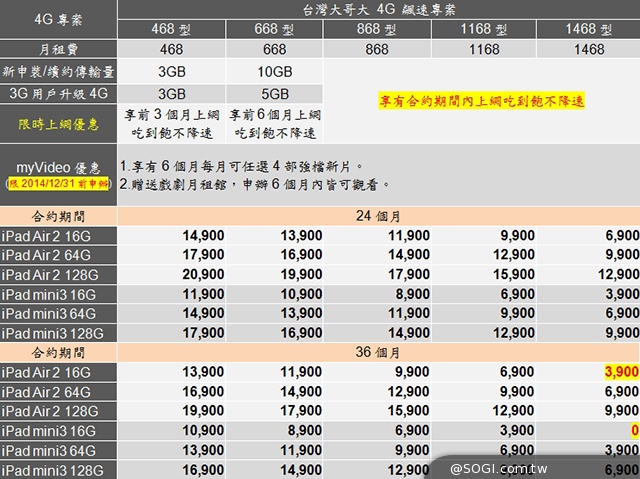Screen dimensions: 640x479
Task: Click 3,900 in the 24-month iPad mini3 16G row
Action: [622, 294]
